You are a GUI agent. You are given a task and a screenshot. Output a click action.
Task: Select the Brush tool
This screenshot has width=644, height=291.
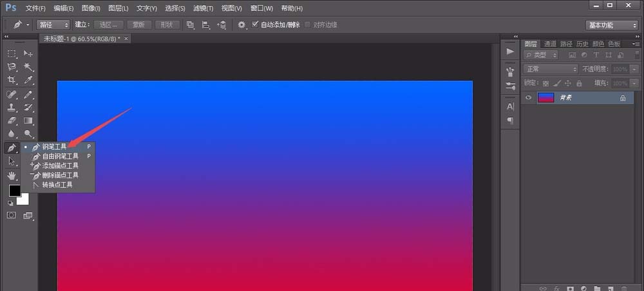click(28, 95)
